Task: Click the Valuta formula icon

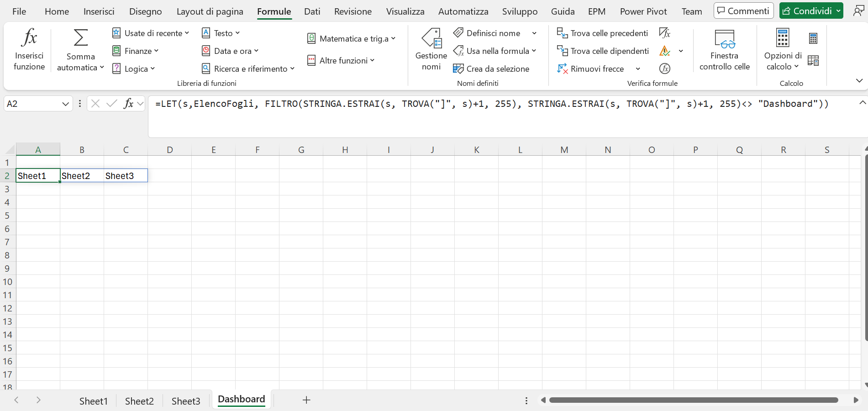Action: coord(665,68)
